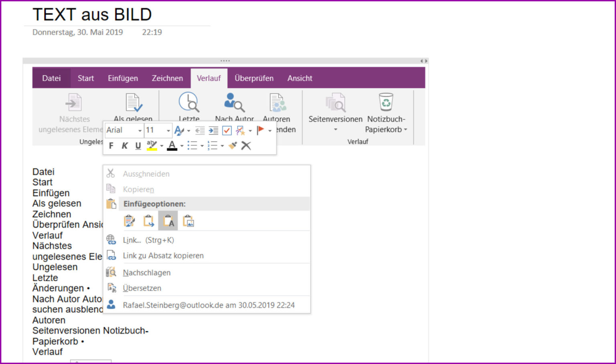Image resolution: width=616 pixels, height=364 pixels.
Task: Select the format painter brush
Action: [x=233, y=146]
